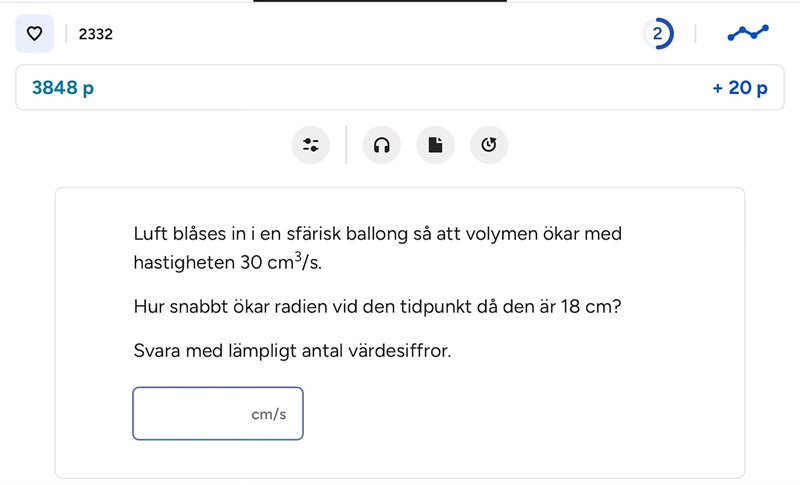
Task: Click the heart favorite icon
Action: (34, 34)
